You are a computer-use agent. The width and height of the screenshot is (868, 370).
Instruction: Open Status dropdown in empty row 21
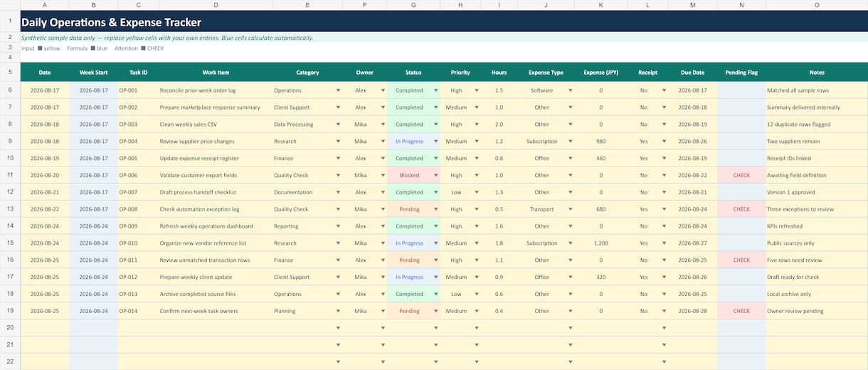click(x=435, y=345)
